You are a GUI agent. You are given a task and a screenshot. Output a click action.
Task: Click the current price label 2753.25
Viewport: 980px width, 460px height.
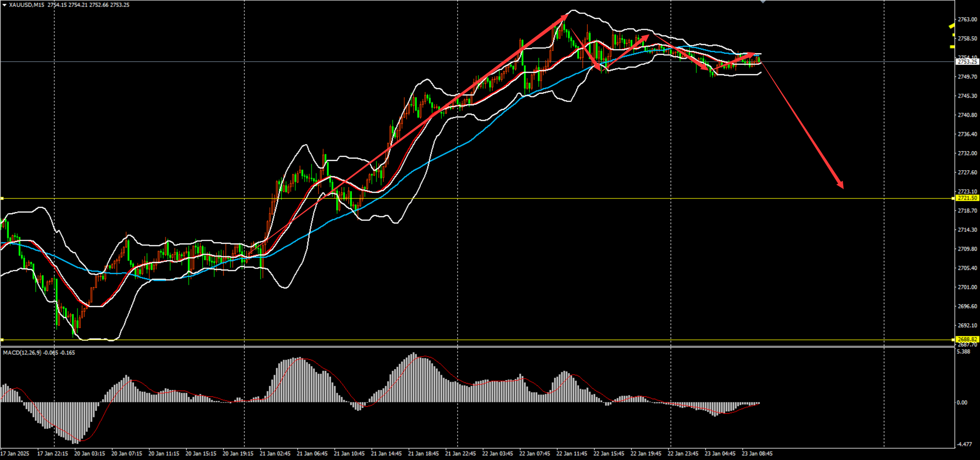click(967, 62)
